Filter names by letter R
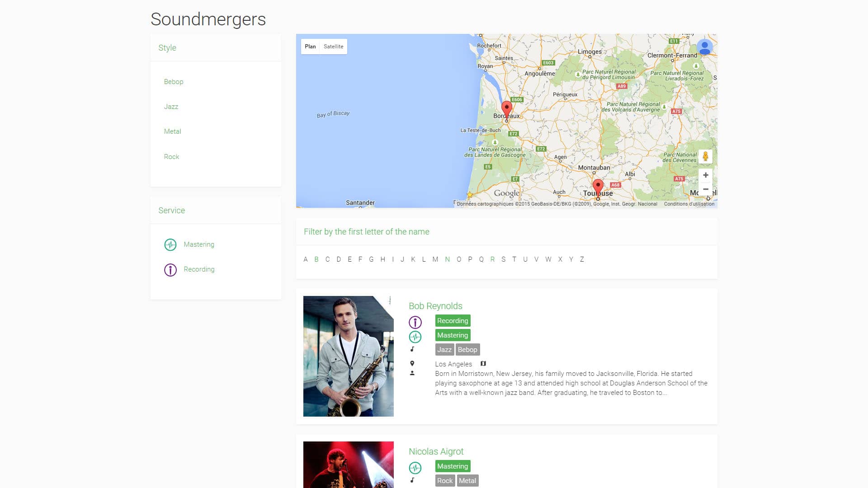The height and width of the screenshot is (488, 868). (492, 259)
